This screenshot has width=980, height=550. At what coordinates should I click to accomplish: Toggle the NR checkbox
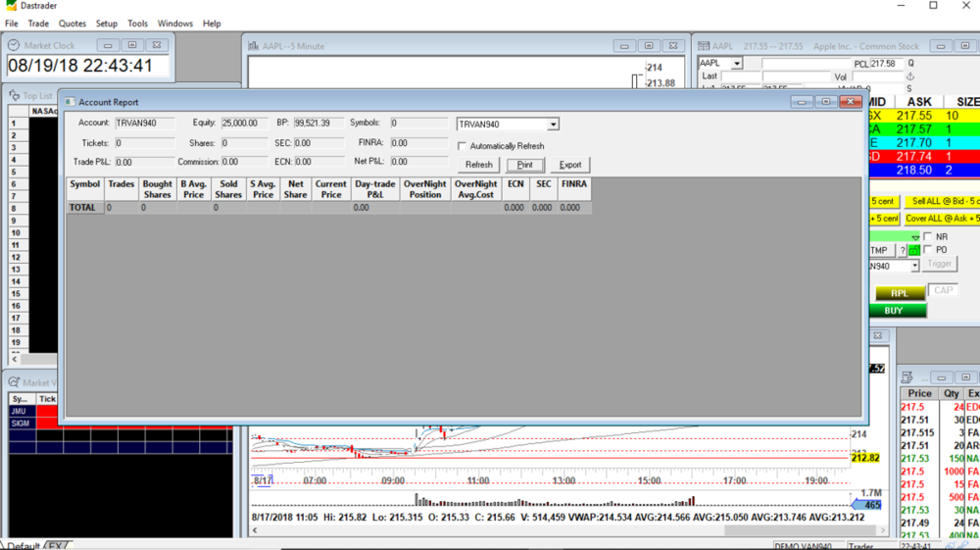(928, 237)
